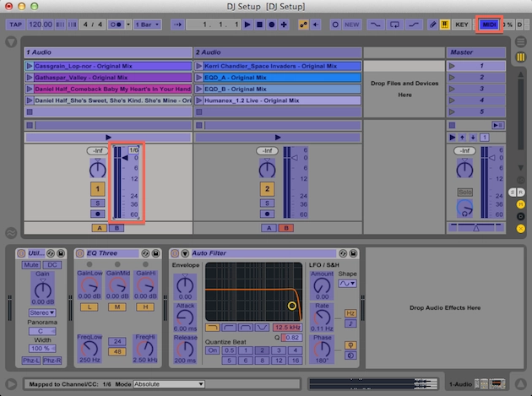Launch the Kerri Chandler_Space Invaders clip
The height and width of the screenshot is (396, 532).
tap(199, 65)
